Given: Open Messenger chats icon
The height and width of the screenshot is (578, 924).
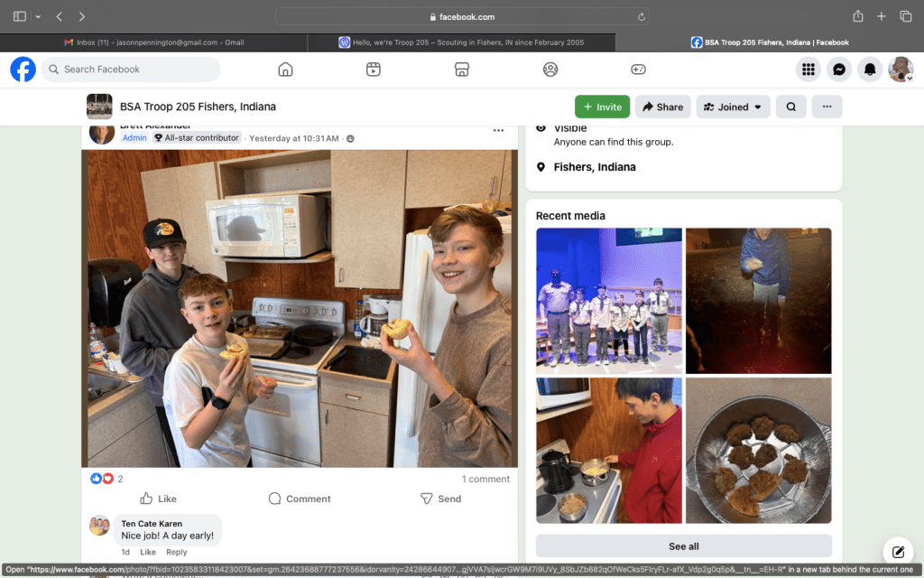Looking at the screenshot, I should pos(838,70).
